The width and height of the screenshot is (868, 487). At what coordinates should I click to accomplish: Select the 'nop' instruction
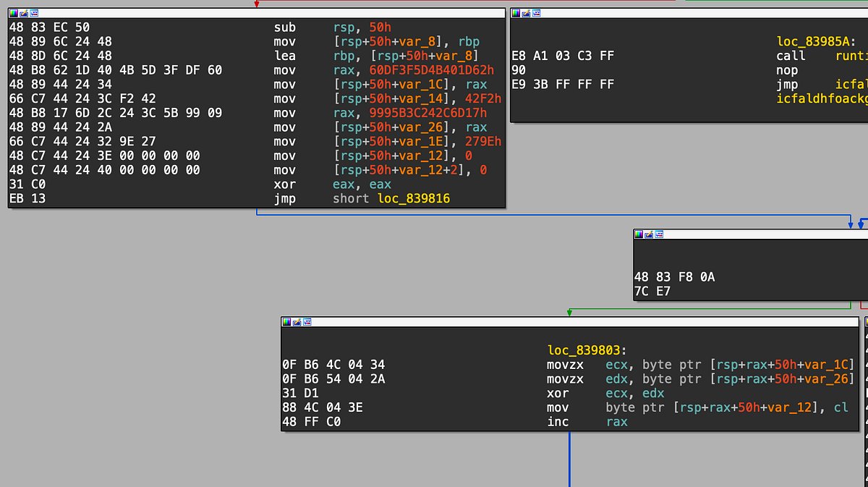(787, 70)
